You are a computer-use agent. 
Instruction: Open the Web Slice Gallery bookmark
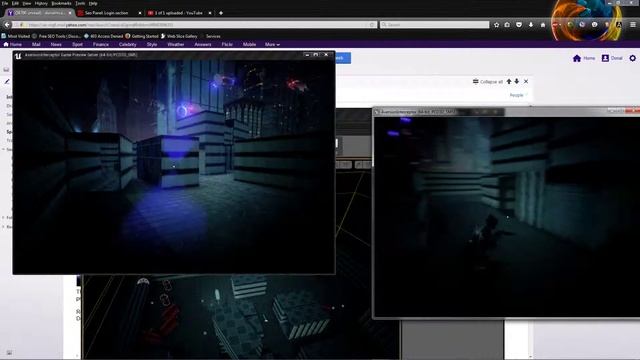coord(179,36)
